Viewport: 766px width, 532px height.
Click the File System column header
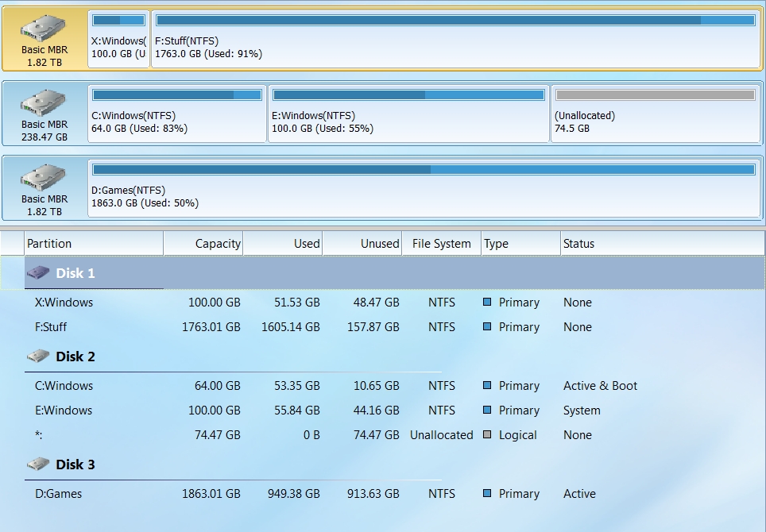(442, 244)
